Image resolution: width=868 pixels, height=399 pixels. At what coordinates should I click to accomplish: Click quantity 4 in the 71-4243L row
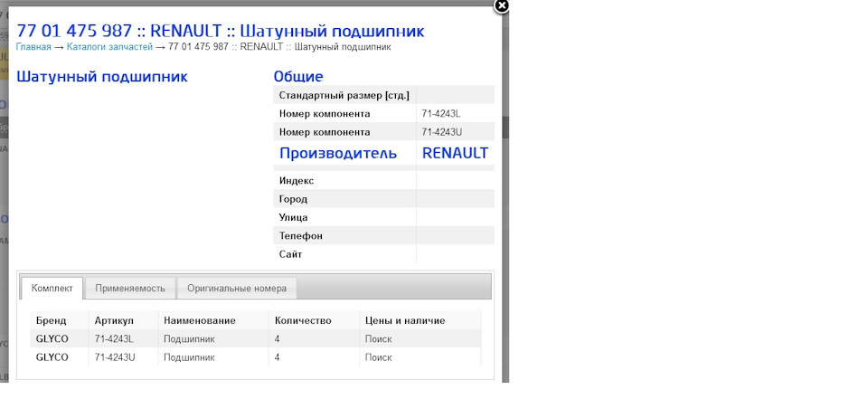(x=278, y=339)
